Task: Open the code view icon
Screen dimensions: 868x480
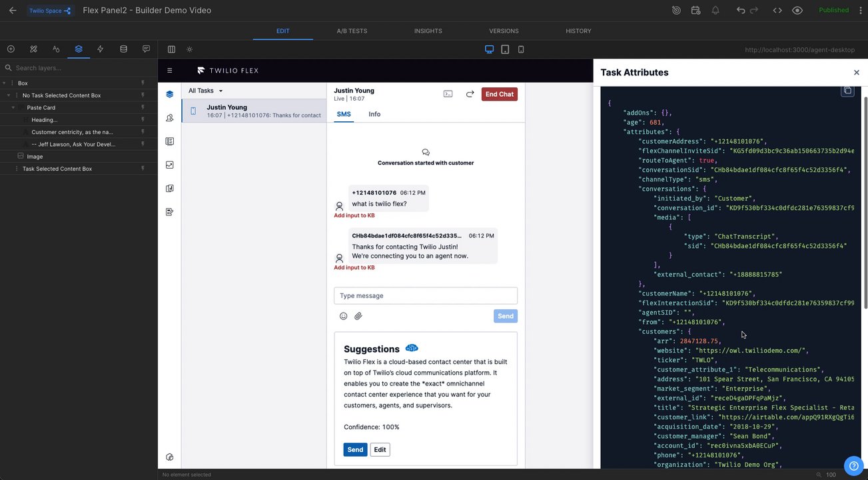Action: point(777,11)
